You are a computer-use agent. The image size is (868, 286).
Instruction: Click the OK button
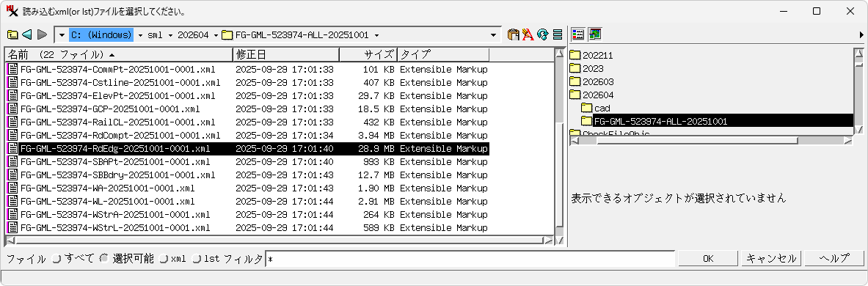(708, 258)
